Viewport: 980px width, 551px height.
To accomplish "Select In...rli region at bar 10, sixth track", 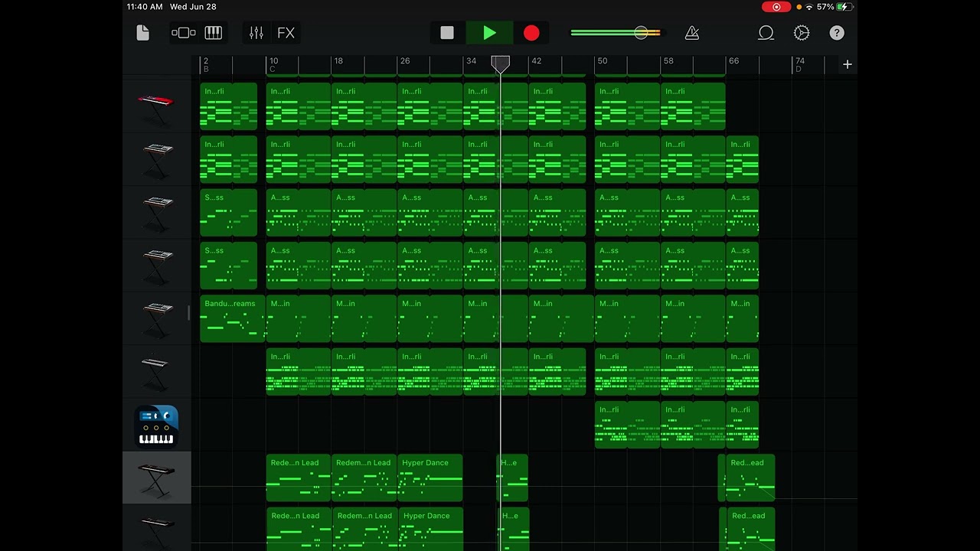I will tap(298, 371).
